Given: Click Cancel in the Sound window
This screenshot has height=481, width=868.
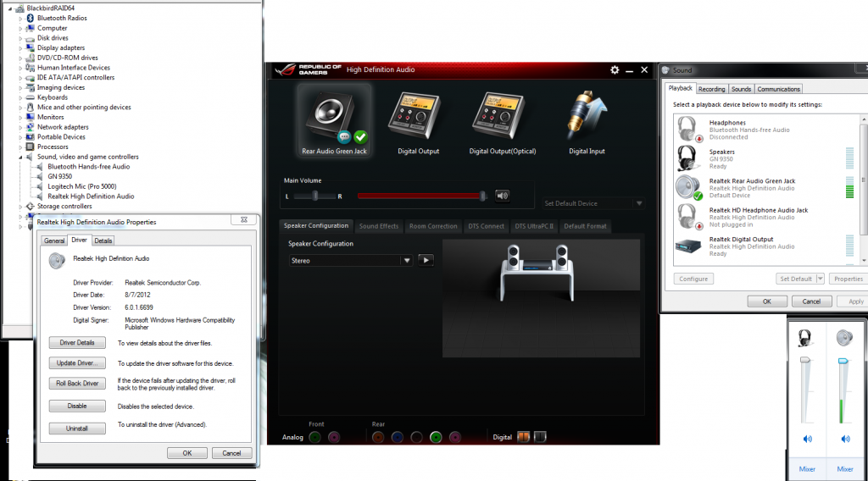Looking at the screenshot, I should tap(811, 301).
